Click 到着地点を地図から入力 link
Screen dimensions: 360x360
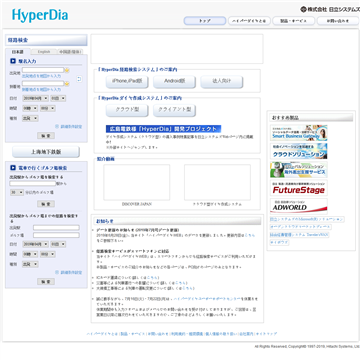click(41, 90)
